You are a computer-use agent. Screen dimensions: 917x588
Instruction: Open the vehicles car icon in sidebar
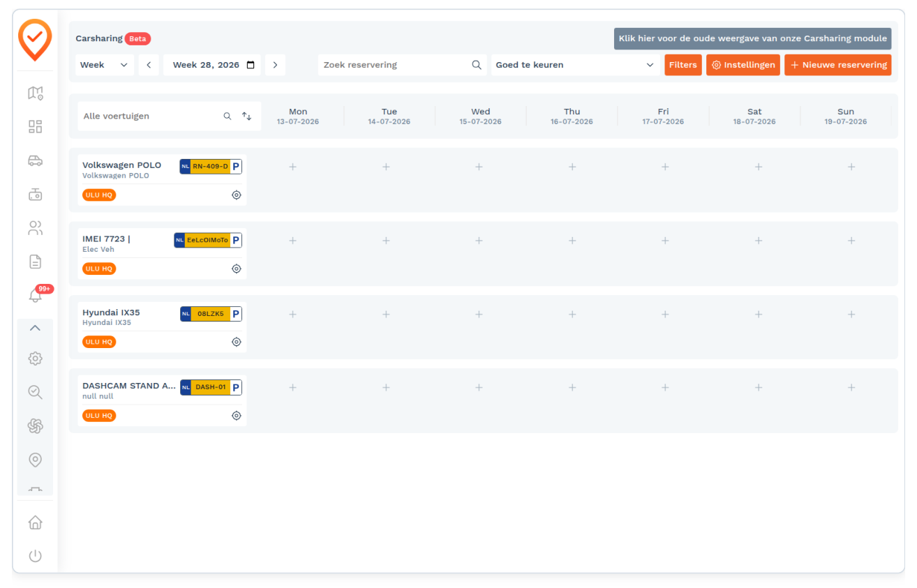[x=35, y=160]
